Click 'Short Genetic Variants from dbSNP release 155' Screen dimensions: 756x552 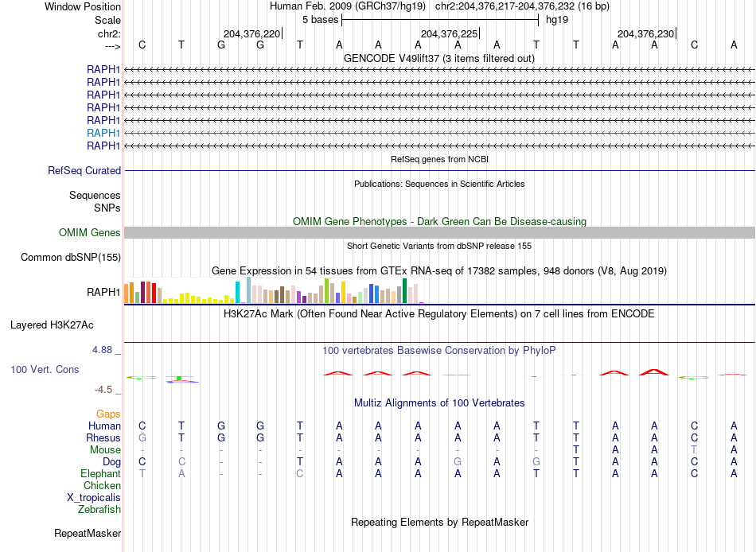[439, 247]
